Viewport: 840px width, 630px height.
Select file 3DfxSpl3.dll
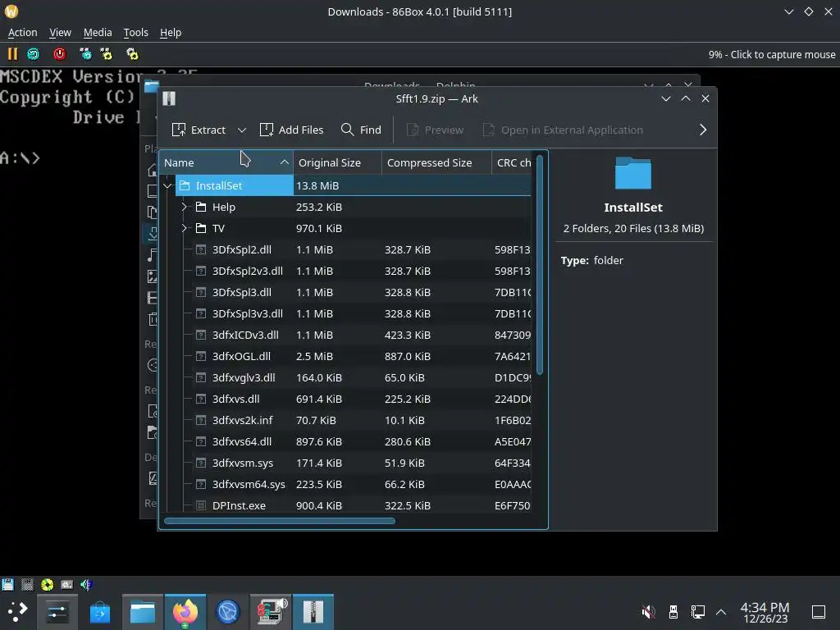345,293
